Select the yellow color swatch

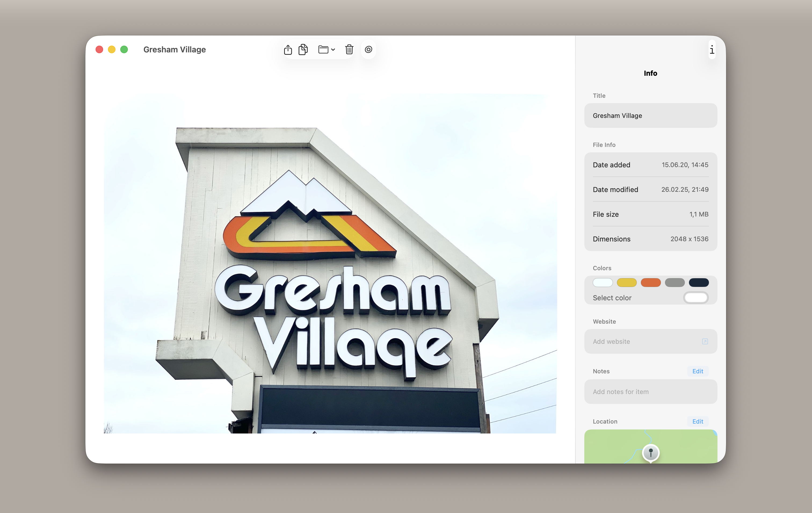pyautogui.click(x=626, y=282)
